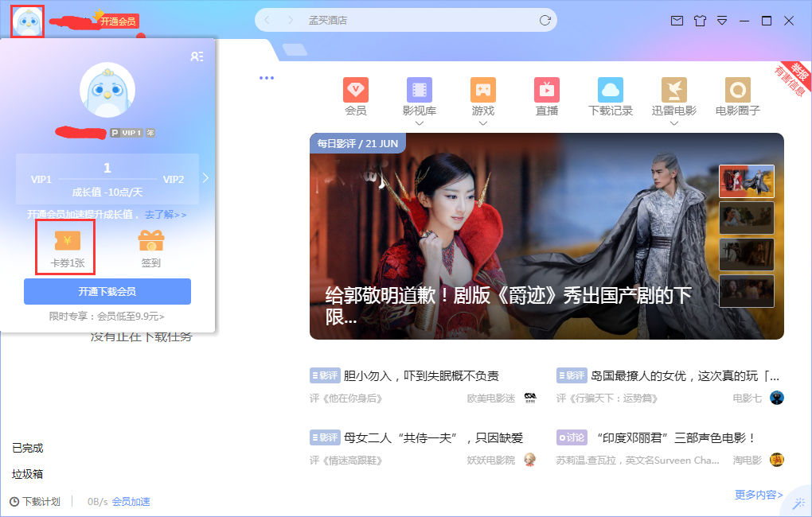Open the 影视库 film library icon
This screenshot has height=517, width=812.
(x=420, y=90)
